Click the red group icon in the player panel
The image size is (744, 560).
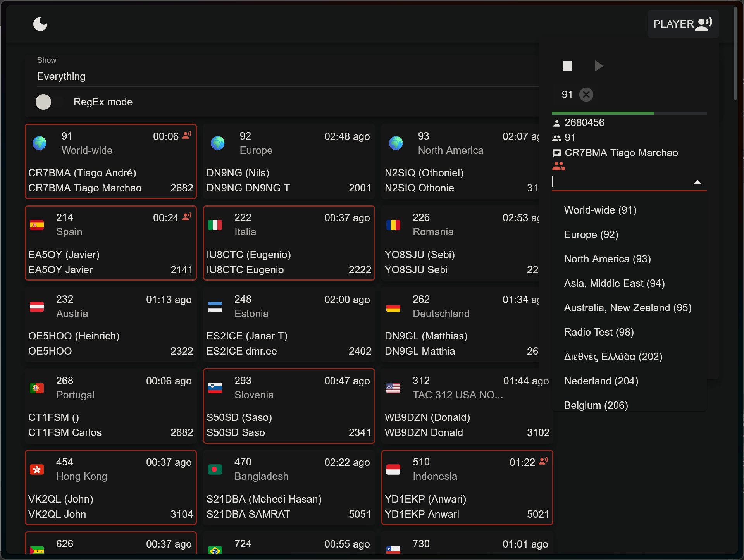click(x=558, y=166)
